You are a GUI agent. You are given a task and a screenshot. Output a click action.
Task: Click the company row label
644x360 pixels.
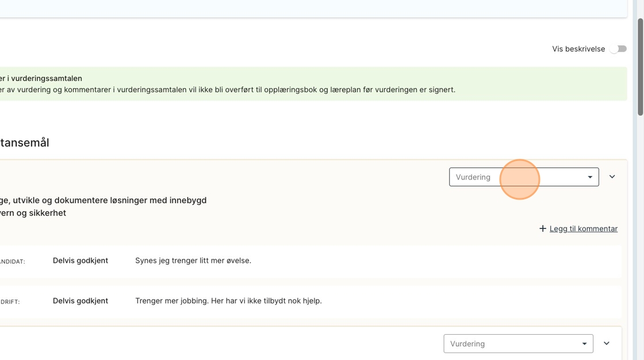click(x=9, y=302)
